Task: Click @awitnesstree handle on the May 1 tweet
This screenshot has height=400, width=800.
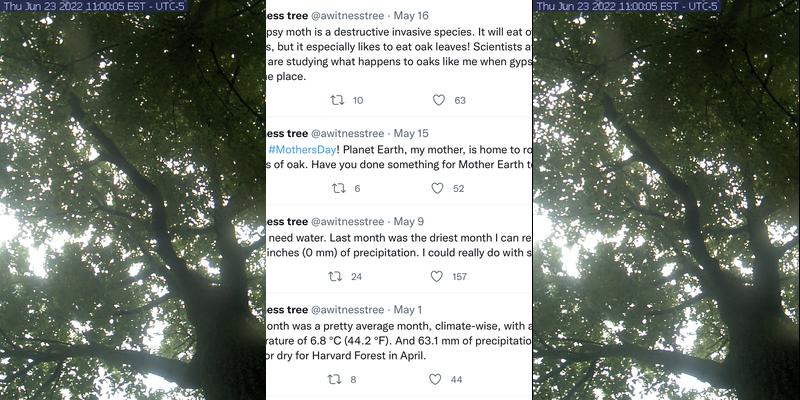Action: [x=348, y=309]
